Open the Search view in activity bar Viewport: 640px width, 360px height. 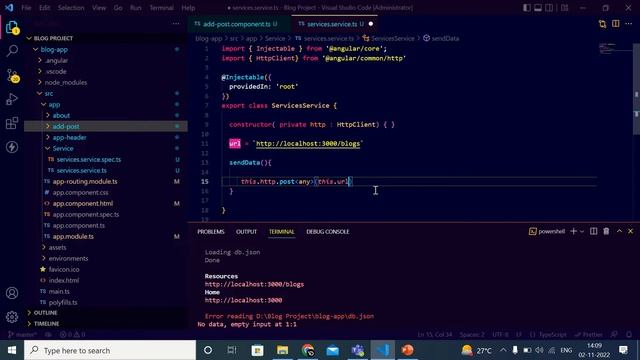point(12,51)
